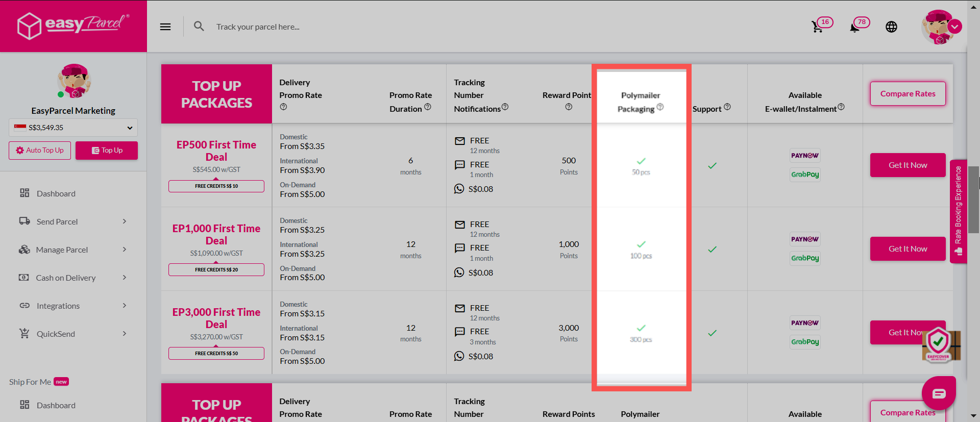Click the SMS icon in EP3,000 row
The width and height of the screenshot is (980, 422).
(460, 332)
